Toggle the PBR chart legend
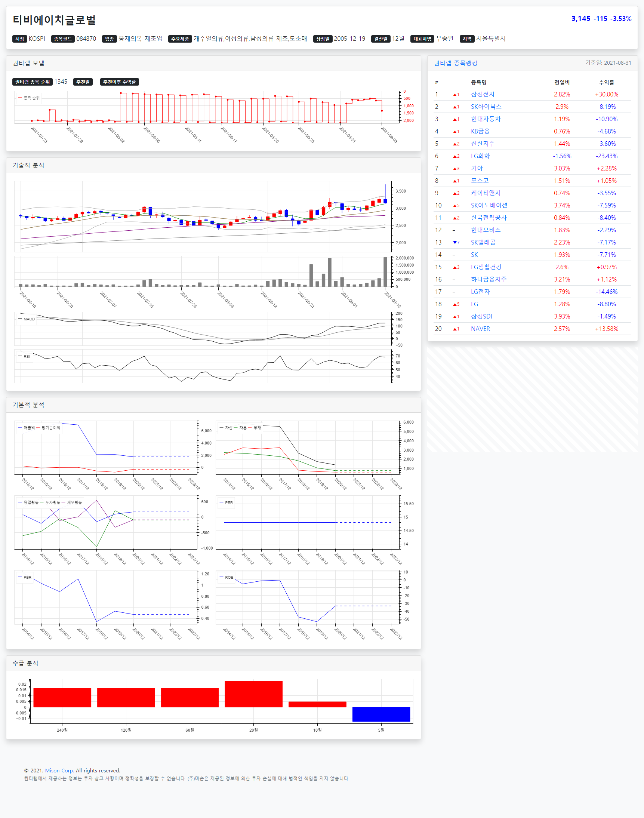This screenshot has width=644, height=818. coord(25,577)
